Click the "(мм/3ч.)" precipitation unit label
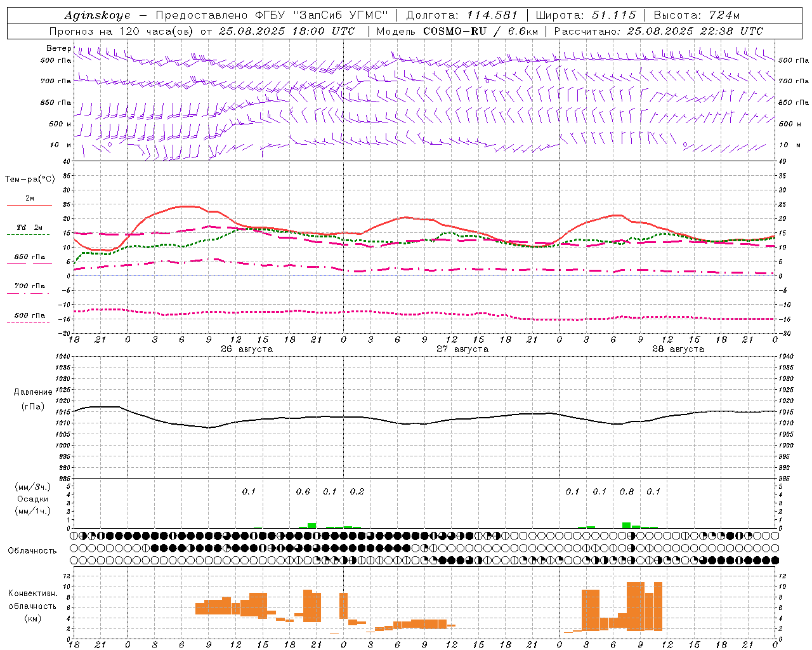The width and height of the screenshot is (812, 650). [33, 487]
